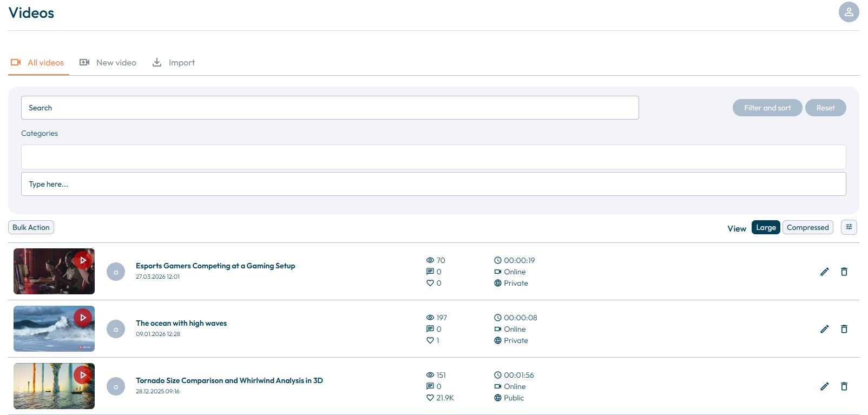Open the user profile avatar icon
This screenshot has height=415, width=868.
[849, 12]
